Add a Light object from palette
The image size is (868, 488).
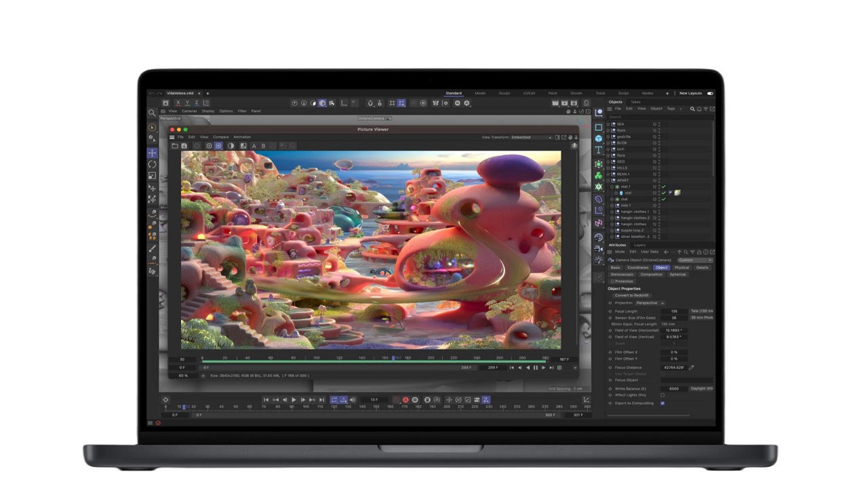tap(598, 260)
